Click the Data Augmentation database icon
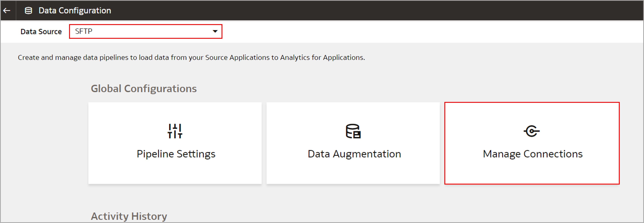Image resolution: width=644 pixels, height=223 pixels. click(x=353, y=131)
